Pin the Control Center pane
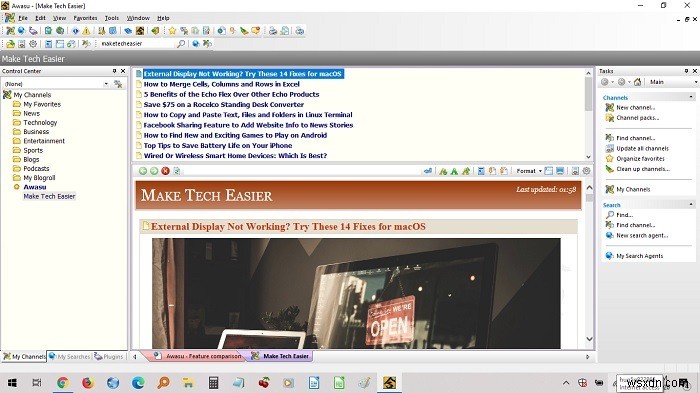The height and width of the screenshot is (393, 700). click(x=114, y=71)
